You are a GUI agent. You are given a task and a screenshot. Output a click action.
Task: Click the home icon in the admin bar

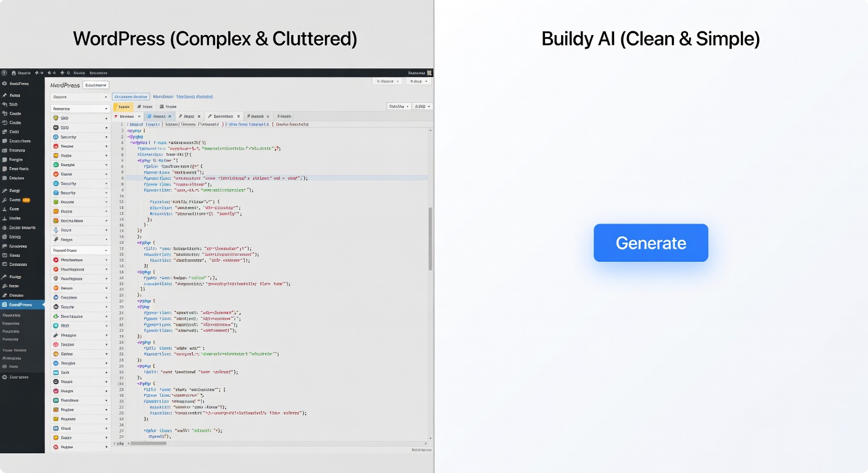pyautogui.click(x=14, y=73)
